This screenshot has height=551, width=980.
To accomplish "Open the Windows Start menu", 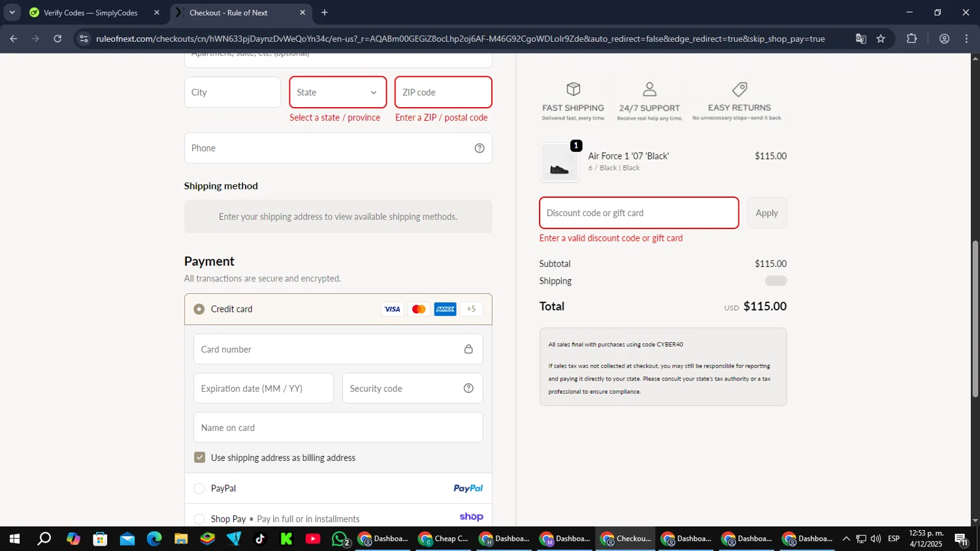I will (14, 539).
